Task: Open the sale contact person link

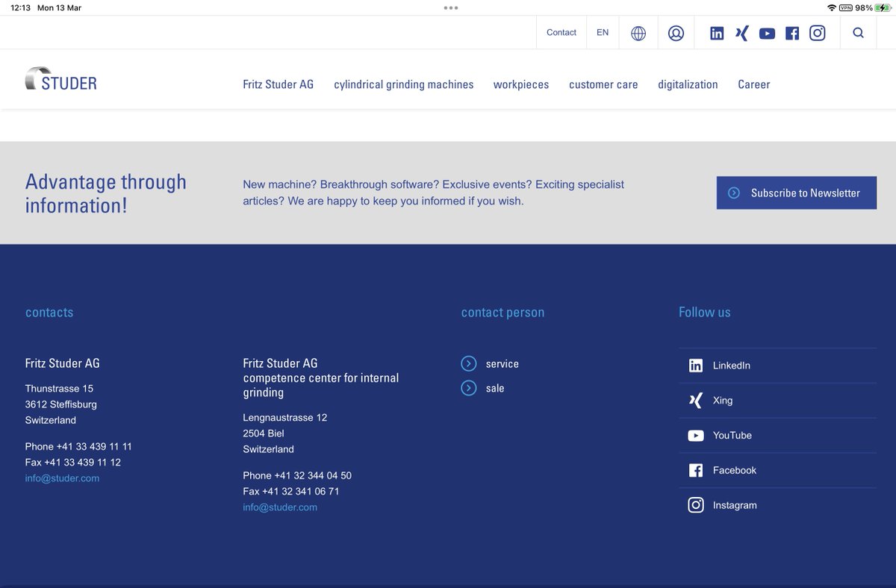Action: click(495, 388)
